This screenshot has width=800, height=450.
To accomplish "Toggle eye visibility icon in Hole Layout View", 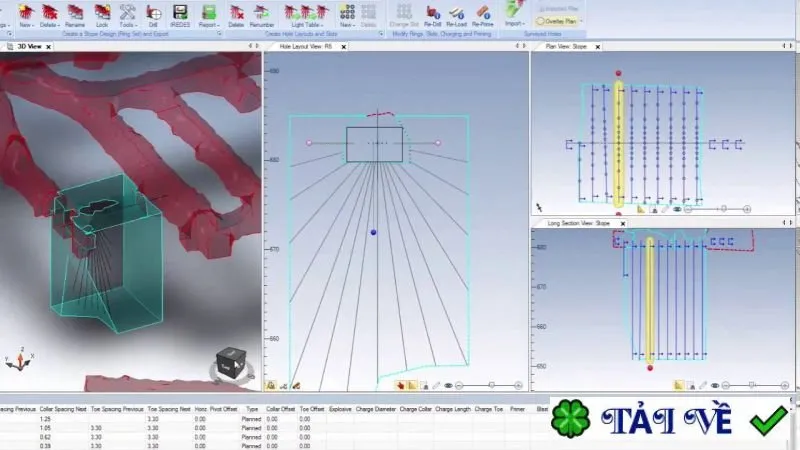I will click(x=448, y=386).
